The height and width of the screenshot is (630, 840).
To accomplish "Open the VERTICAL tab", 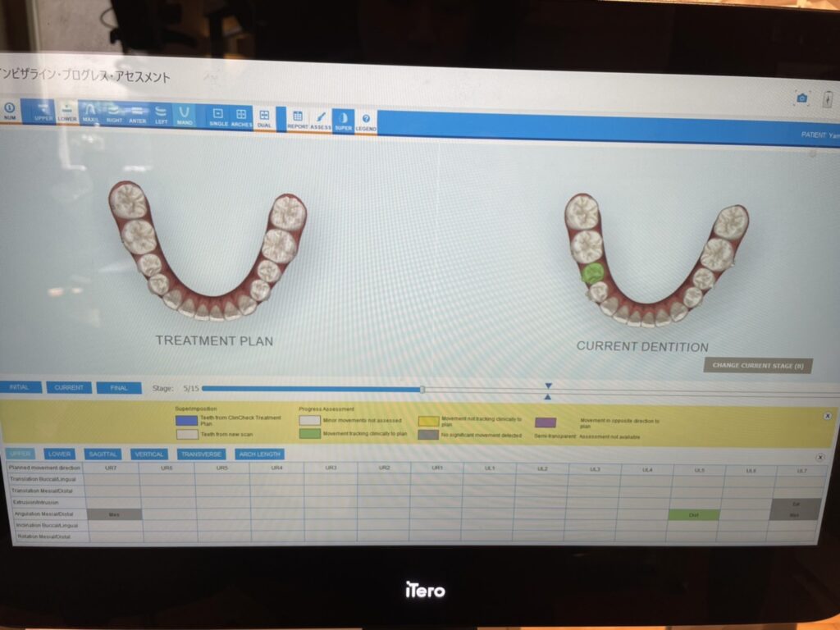I will [x=149, y=454].
